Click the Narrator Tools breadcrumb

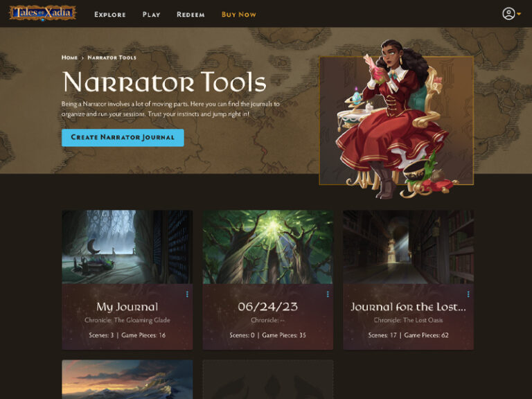click(x=112, y=57)
